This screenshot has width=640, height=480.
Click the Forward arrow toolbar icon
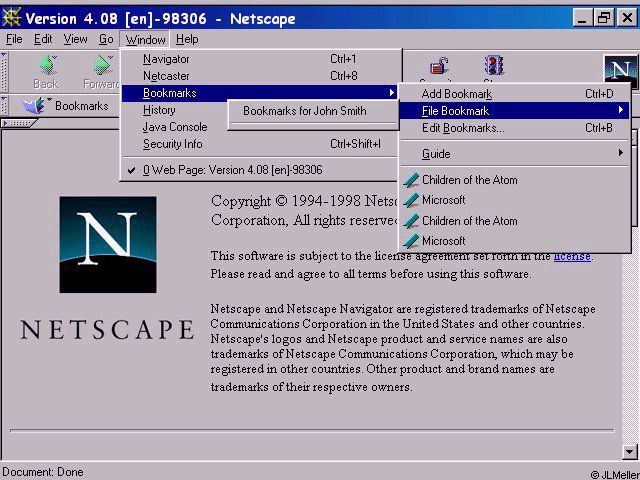(x=102, y=65)
